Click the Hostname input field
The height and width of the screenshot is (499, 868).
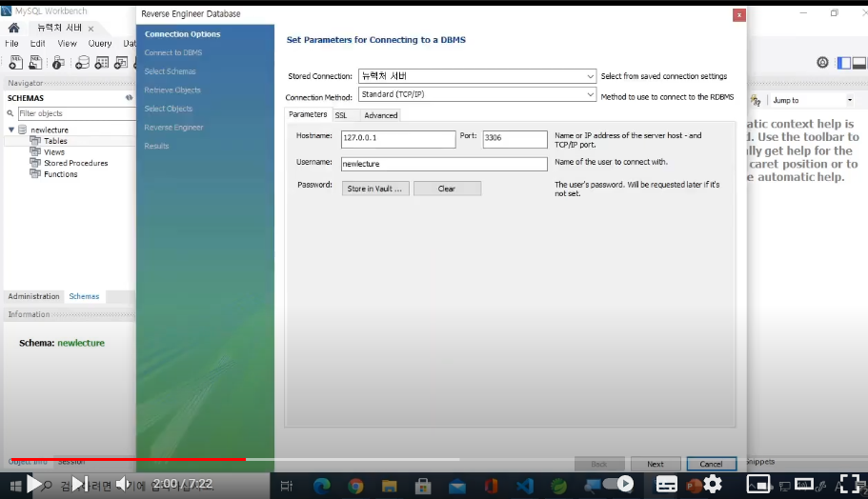coord(398,139)
